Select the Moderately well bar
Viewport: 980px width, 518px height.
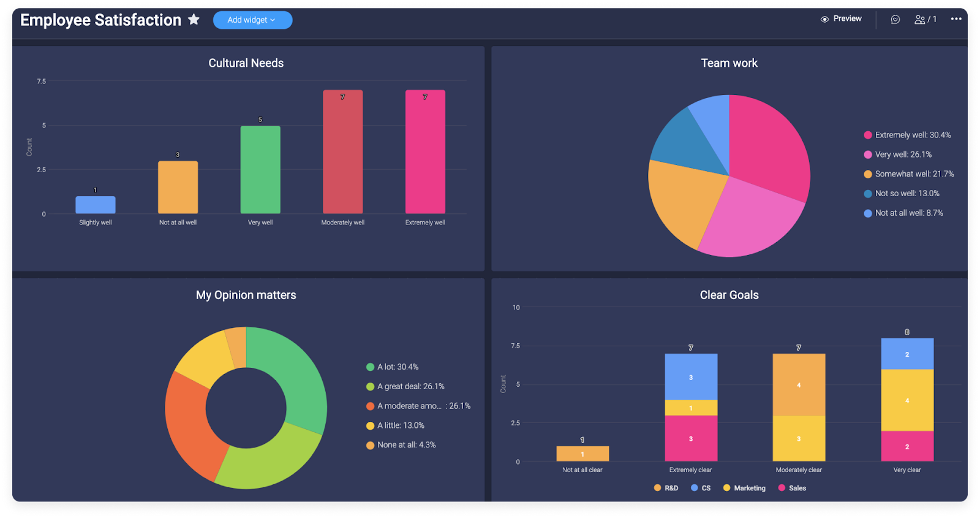[343, 152]
